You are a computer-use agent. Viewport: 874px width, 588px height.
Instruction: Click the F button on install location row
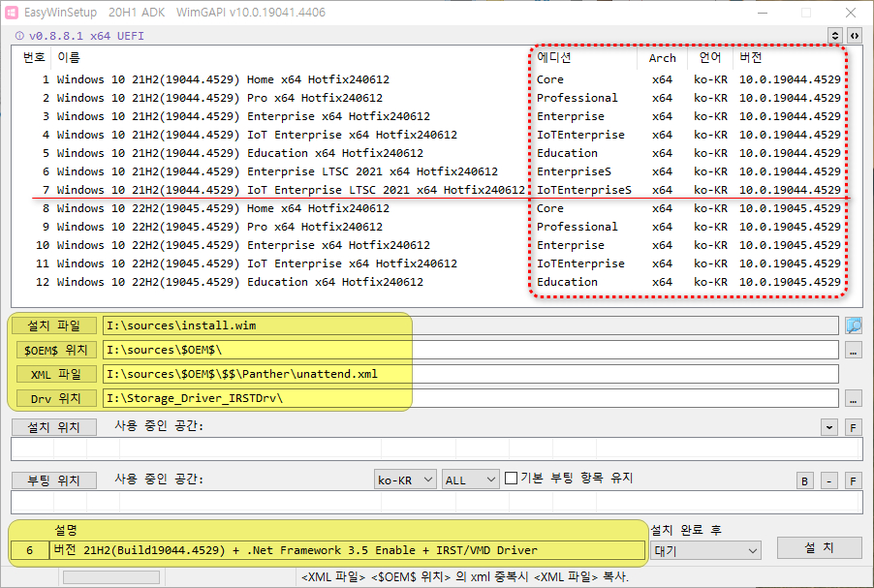[x=853, y=427]
